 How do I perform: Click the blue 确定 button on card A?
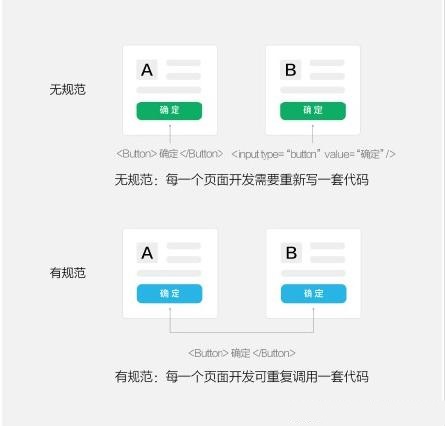(x=169, y=294)
